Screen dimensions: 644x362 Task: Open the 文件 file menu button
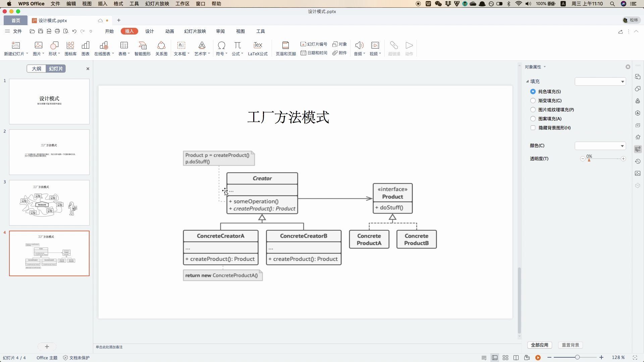click(13, 31)
